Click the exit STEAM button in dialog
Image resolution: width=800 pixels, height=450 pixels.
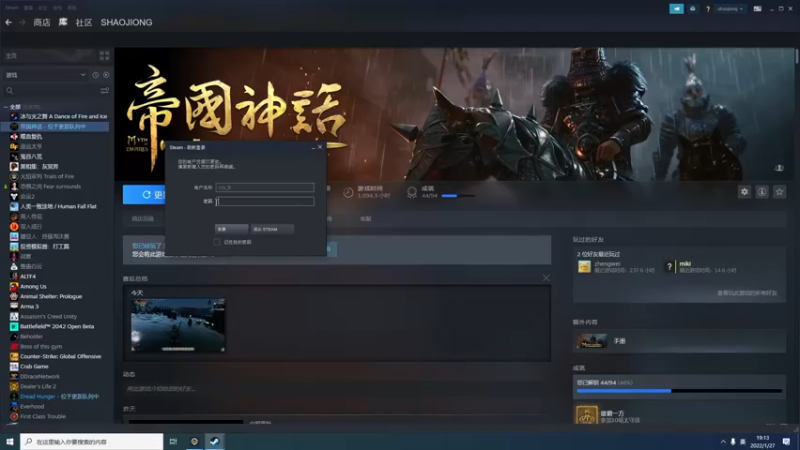pyautogui.click(x=272, y=229)
